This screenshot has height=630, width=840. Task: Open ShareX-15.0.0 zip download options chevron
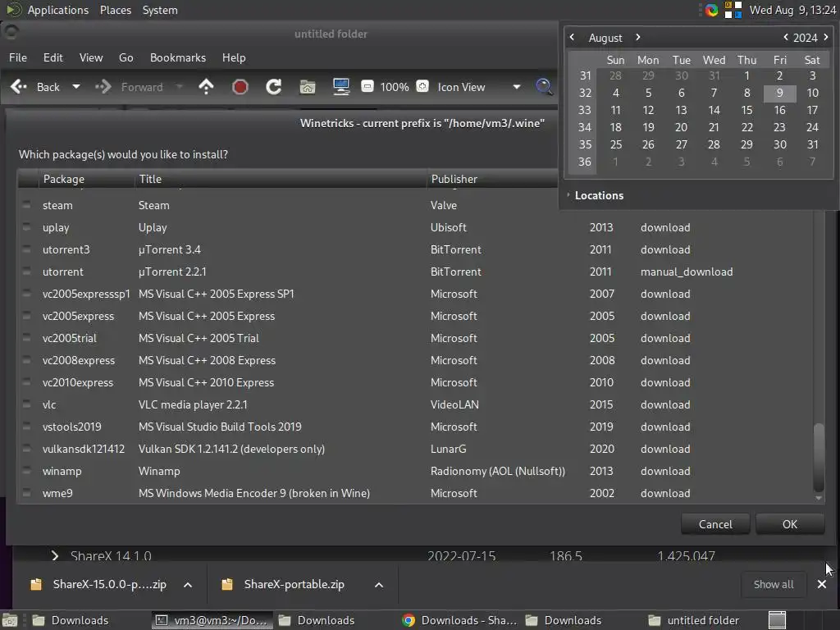click(x=188, y=584)
